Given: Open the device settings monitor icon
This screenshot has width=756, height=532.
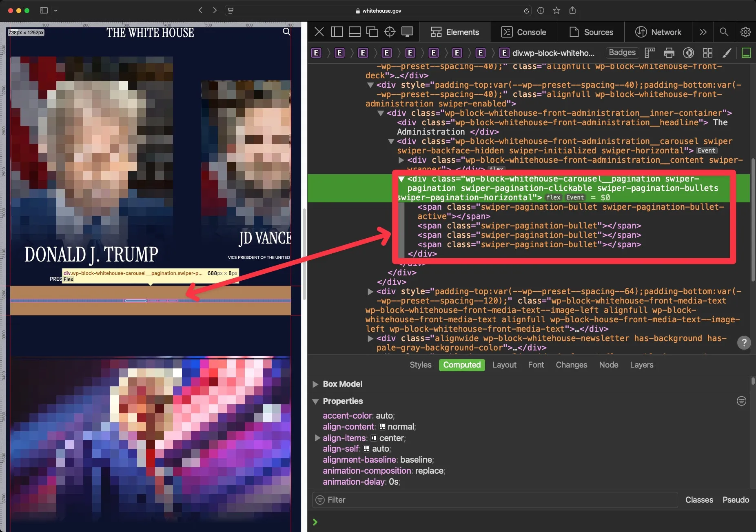Looking at the screenshot, I should (407, 32).
